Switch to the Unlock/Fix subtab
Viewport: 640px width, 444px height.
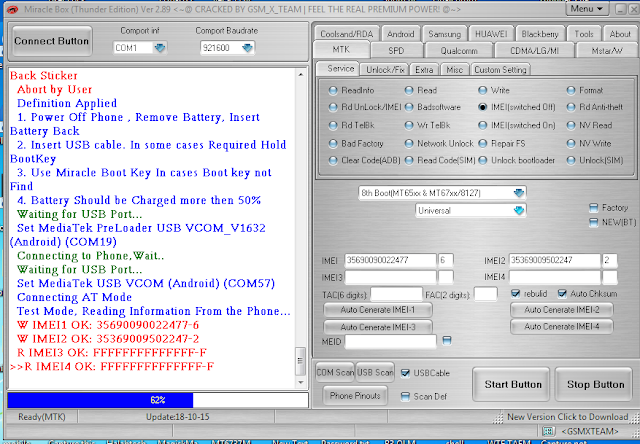point(385,70)
